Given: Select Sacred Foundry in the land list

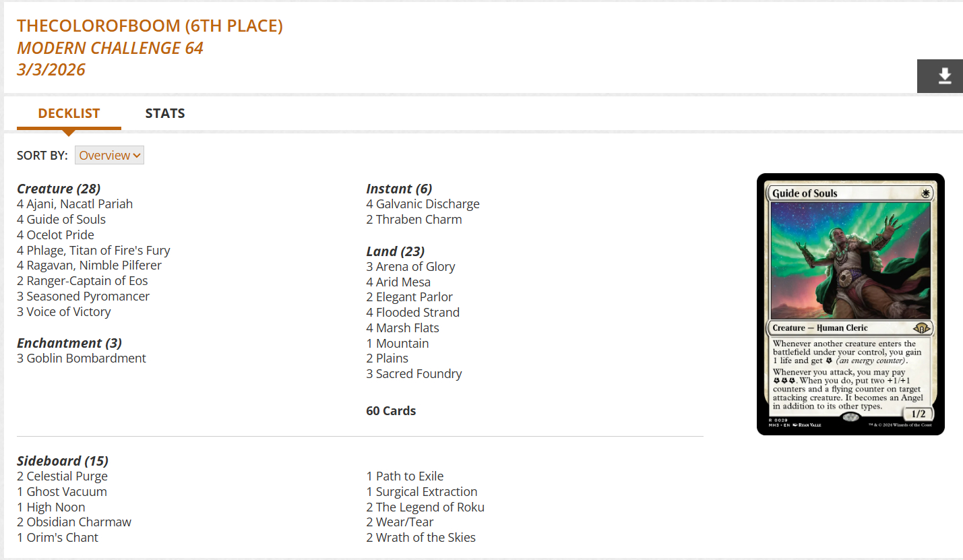Looking at the screenshot, I should (418, 374).
